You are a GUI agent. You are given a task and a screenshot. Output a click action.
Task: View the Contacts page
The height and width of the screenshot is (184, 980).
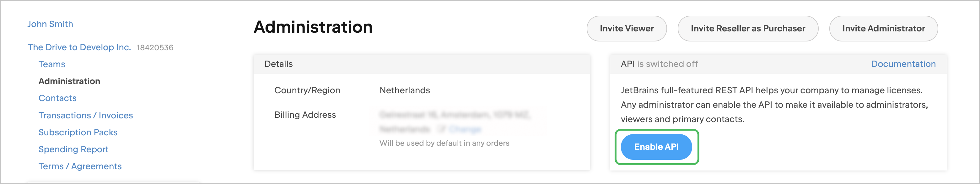coord(57,98)
